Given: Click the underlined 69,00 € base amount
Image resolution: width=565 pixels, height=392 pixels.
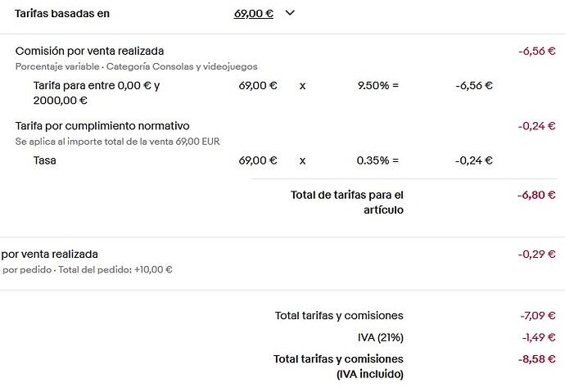Looking at the screenshot, I should pyautogui.click(x=254, y=14).
